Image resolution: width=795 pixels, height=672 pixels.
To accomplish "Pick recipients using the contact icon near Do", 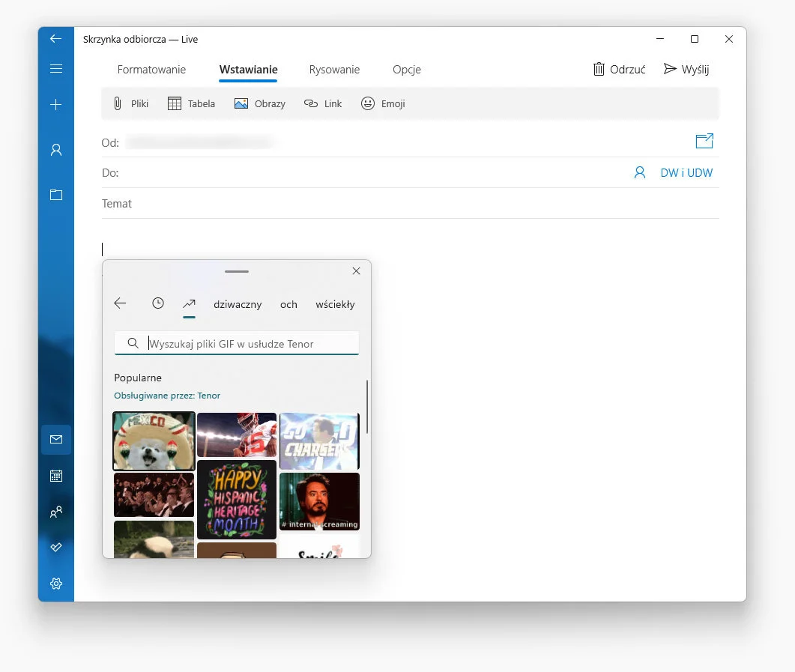I will click(x=639, y=172).
